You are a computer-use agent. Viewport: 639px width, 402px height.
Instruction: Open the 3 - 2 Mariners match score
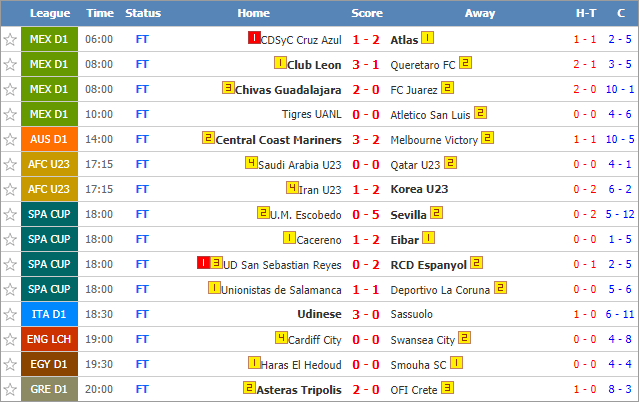pyautogui.click(x=366, y=140)
